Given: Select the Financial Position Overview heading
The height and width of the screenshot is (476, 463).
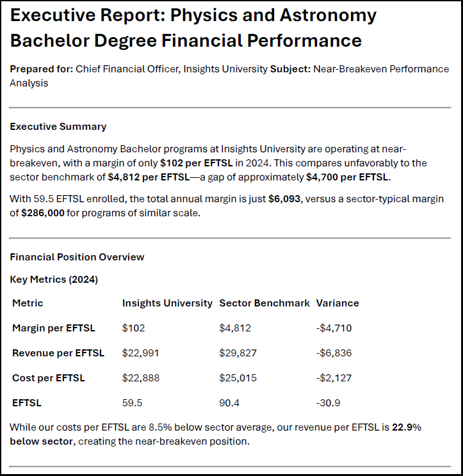Looking at the screenshot, I should click(x=77, y=257).
